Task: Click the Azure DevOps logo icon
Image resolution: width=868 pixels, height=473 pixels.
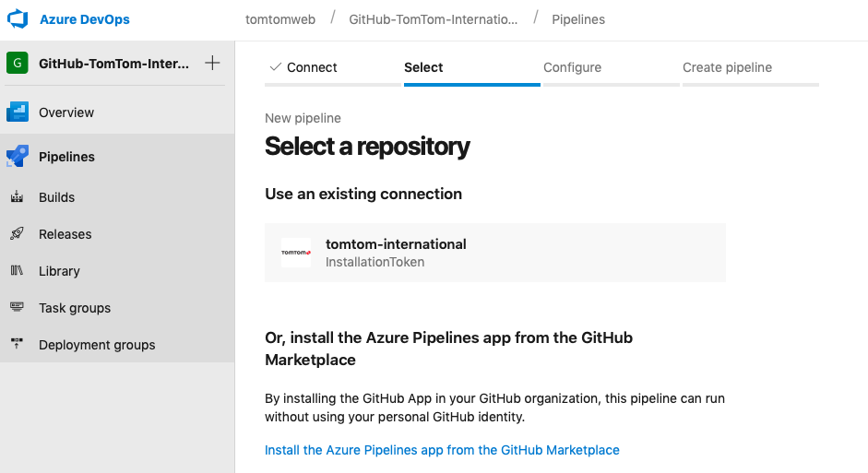Action: pyautogui.click(x=18, y=18)
